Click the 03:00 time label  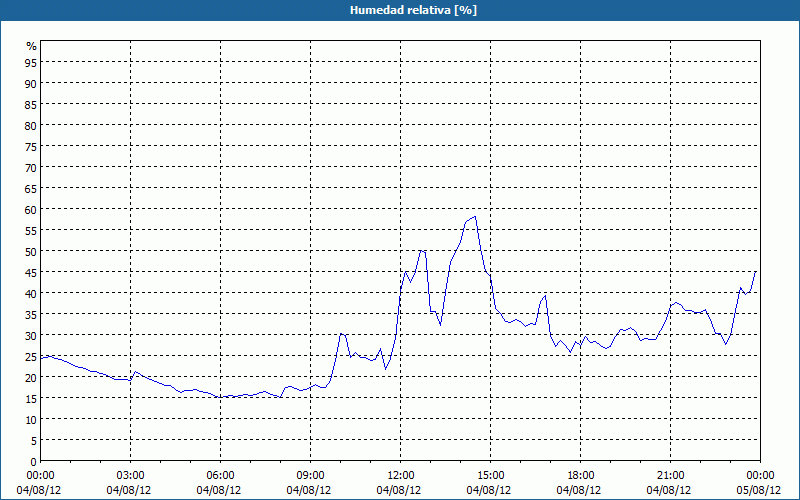pos(131,476)
